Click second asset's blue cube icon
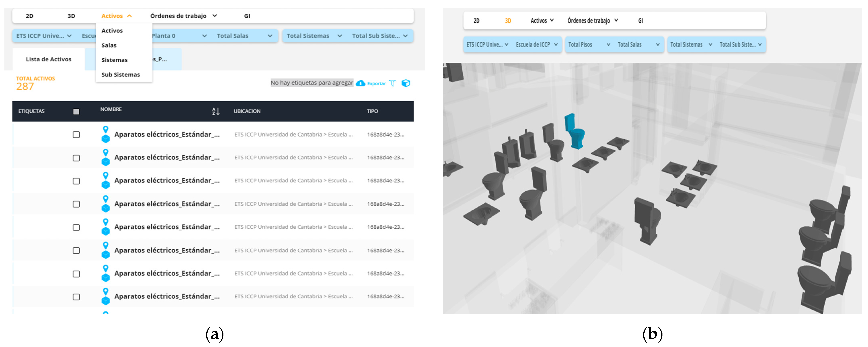868x347 pixels. (x=105, y=162)
